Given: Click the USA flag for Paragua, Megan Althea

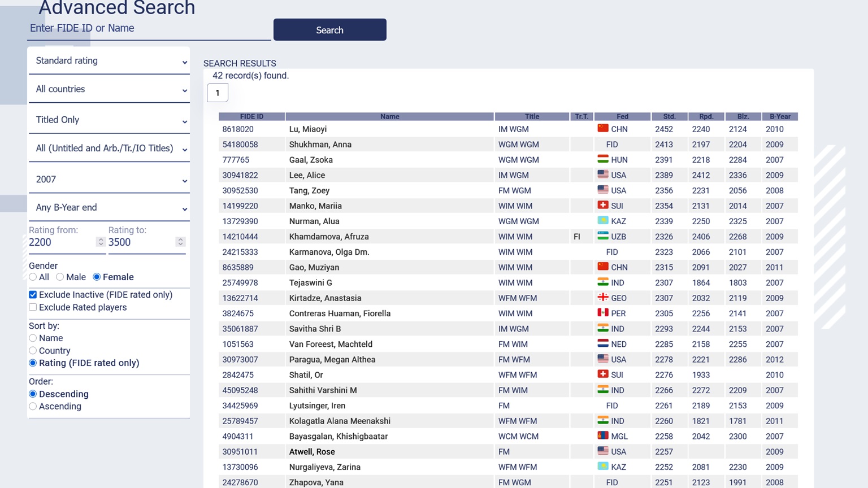Looking at the screenshot, I should [x=603, y=359].
